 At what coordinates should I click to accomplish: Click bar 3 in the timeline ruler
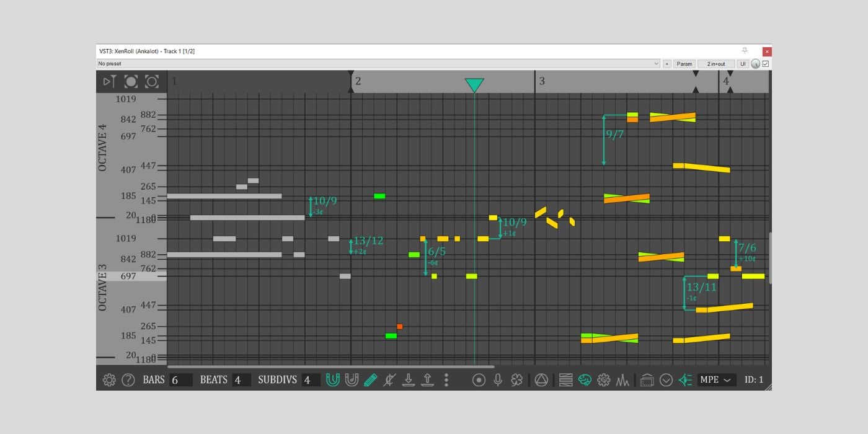coord(542,81)
